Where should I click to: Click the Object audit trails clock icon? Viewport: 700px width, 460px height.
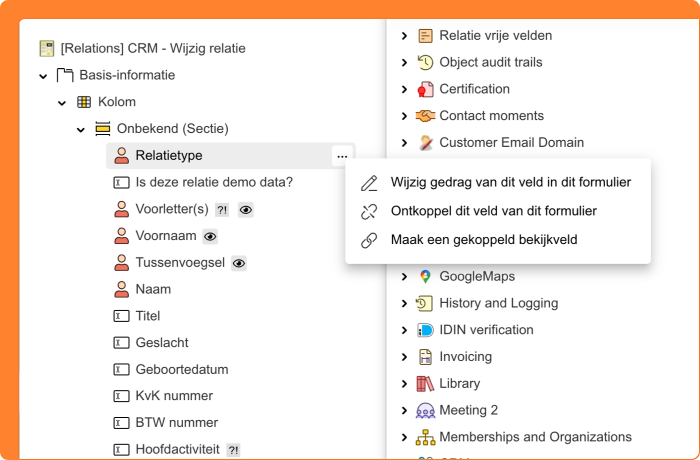[425, 62]
